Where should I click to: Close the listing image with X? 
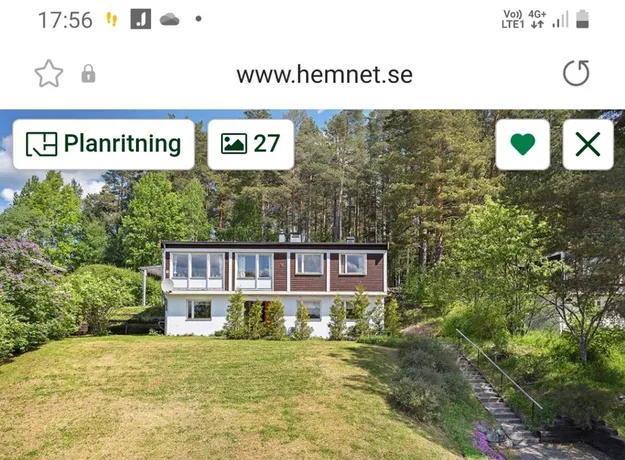click(588, 144)
